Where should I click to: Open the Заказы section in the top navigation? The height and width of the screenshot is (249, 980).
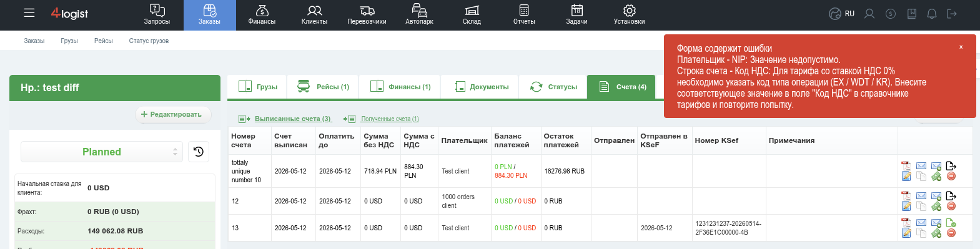click(210, 15)
